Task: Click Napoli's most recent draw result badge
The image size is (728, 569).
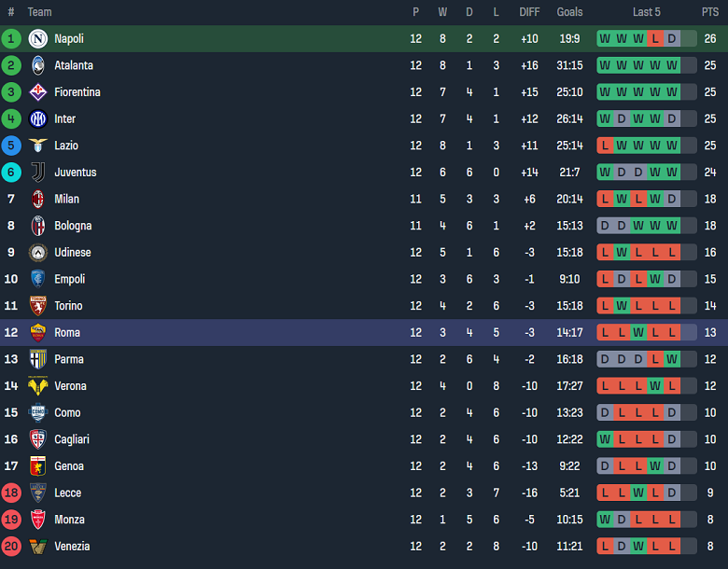Action: (688, 39)
